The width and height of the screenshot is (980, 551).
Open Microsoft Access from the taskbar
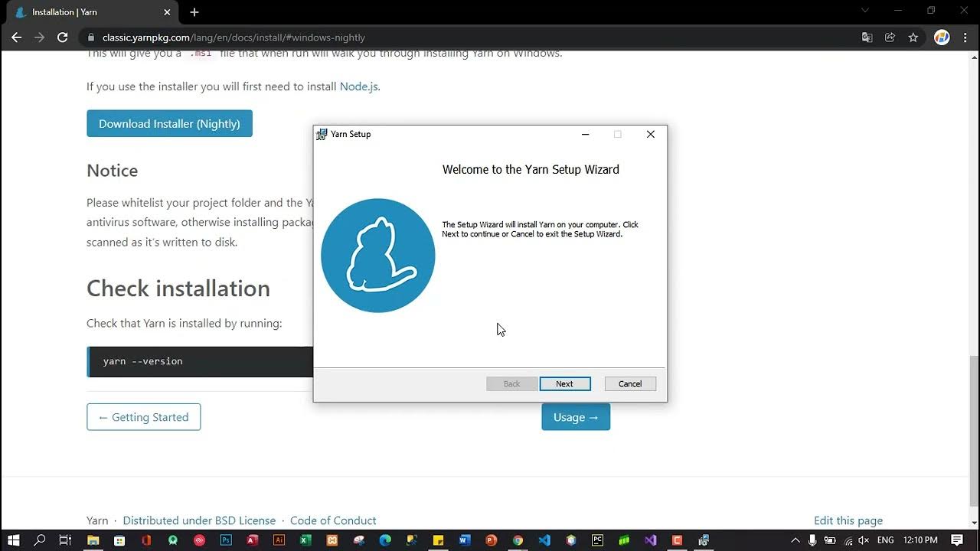tap(252, 540)
